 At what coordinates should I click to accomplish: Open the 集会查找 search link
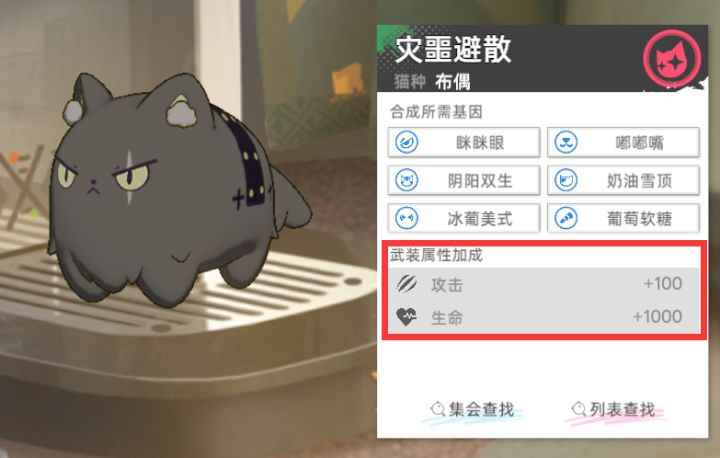click(473, 410)
